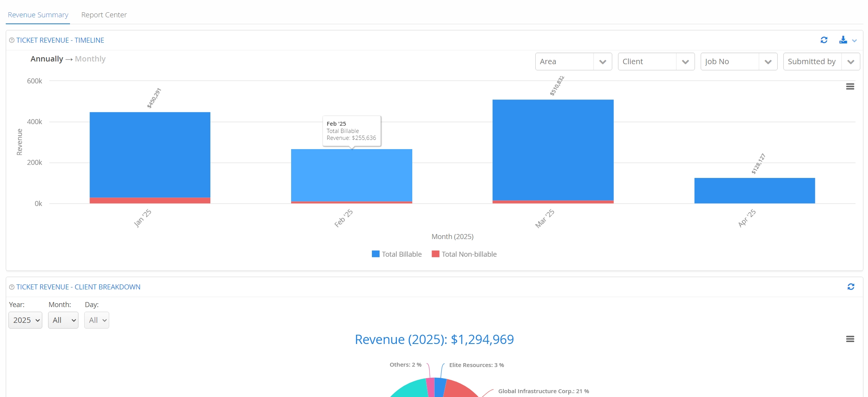Click the Jan '25 non-billable red bar

click(x=150, y=200)
